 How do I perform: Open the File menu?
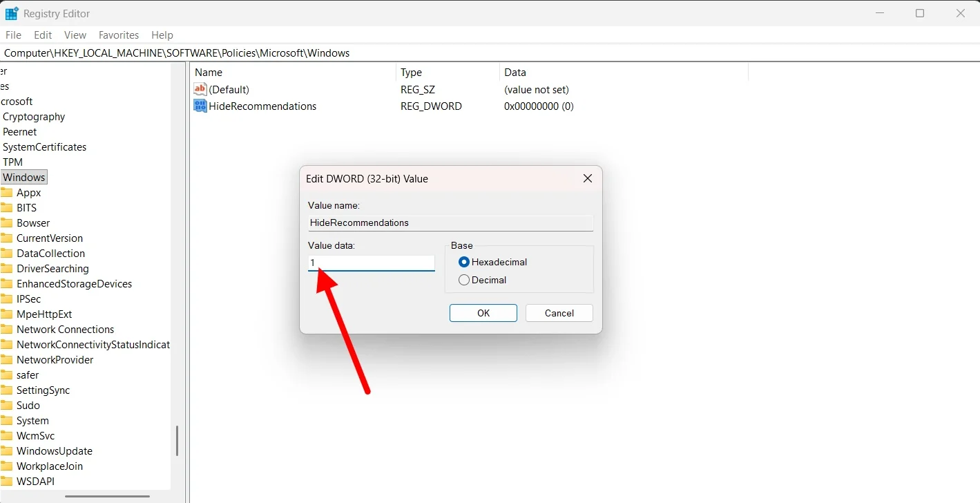pyautogui.click(x=14, y=35)
